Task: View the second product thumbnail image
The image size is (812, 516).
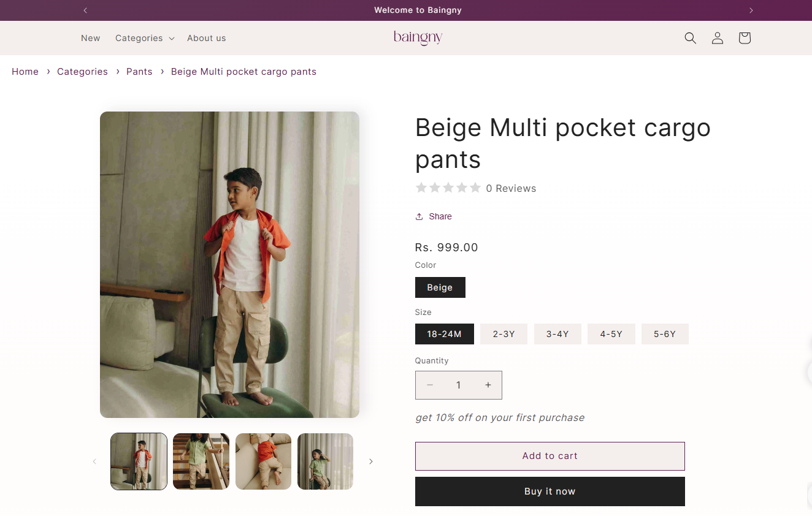Action: click(201, 461)
